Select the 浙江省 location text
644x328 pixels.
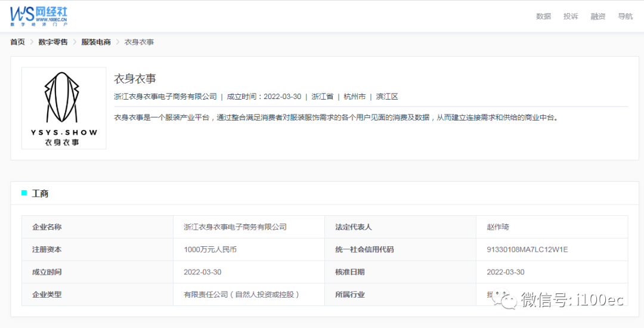coord(323,97)
